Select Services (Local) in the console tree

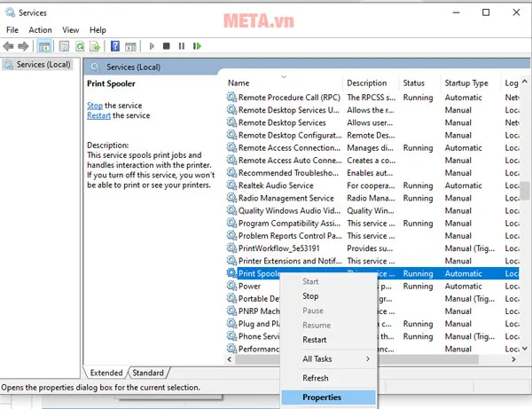click(x=43, y=65)
